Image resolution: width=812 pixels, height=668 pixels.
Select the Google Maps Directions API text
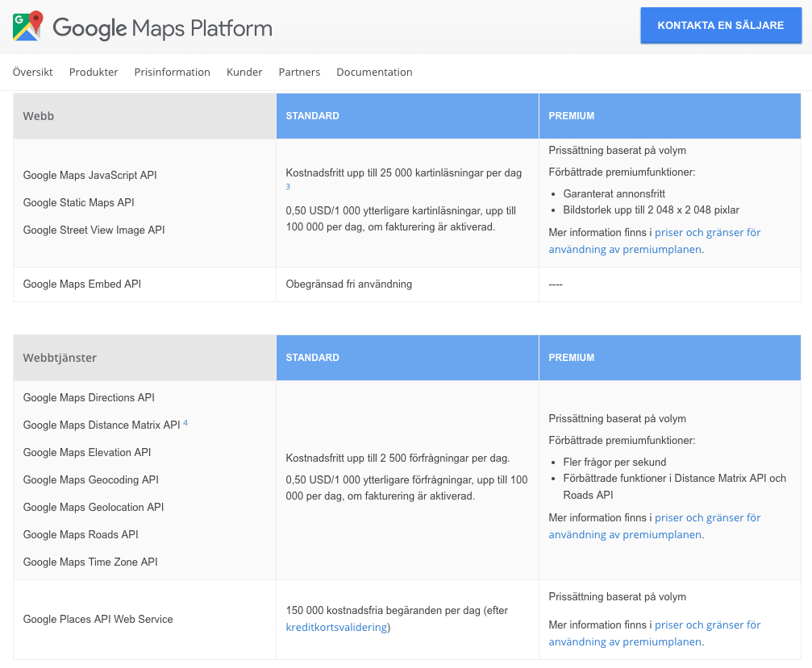pyautogui.click(x=89, y=397)
